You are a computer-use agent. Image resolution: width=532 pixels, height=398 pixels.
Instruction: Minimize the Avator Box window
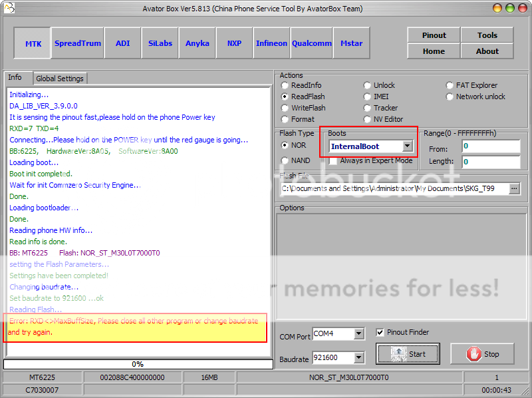(497, 8)
